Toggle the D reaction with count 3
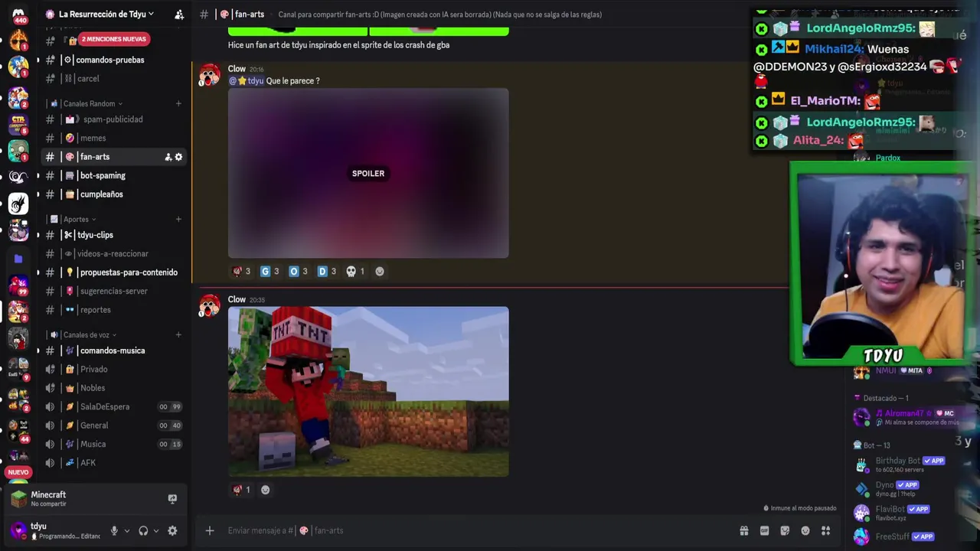The image size is (980, 551). [327, 271]
